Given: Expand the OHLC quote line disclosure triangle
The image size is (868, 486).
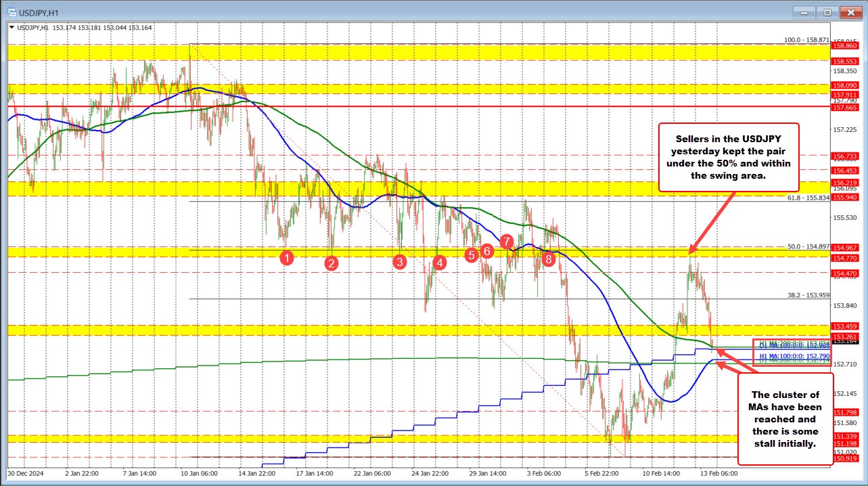Looking at the screenshot, I should pyautogui.click(x=11, y=28).
